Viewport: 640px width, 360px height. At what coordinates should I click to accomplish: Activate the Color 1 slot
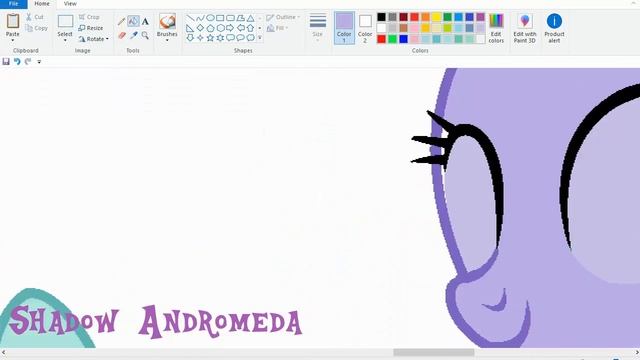(x=344, y=28)
